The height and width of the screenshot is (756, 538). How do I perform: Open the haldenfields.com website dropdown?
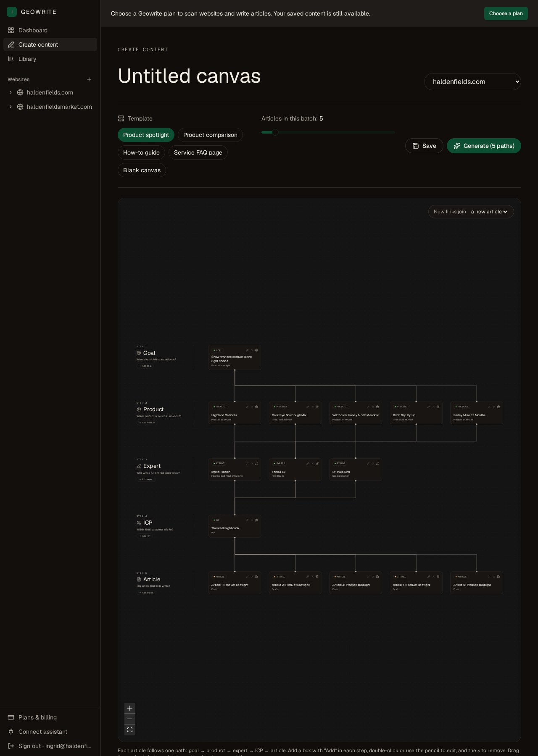472,81
